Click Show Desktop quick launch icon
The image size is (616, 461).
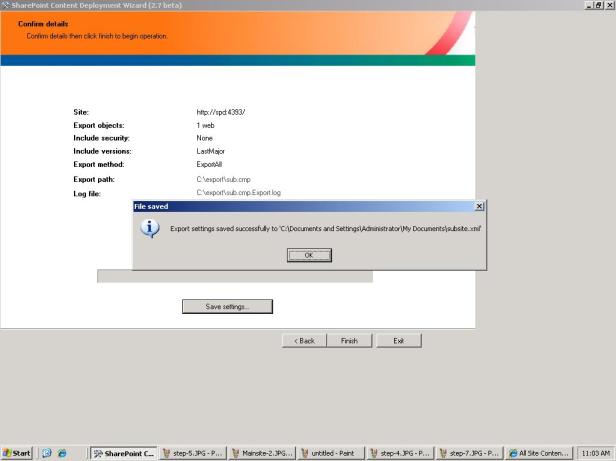[47, 453]
